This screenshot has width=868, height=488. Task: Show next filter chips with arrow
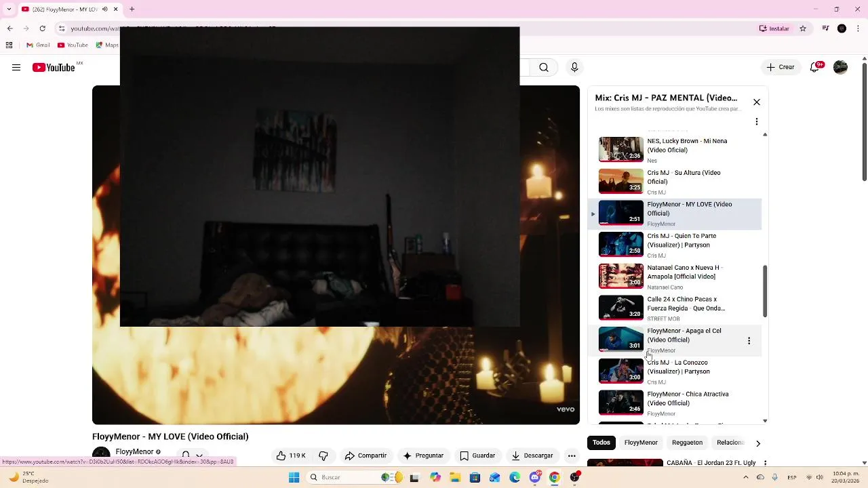pyautogui.click(x=758, y=443)
